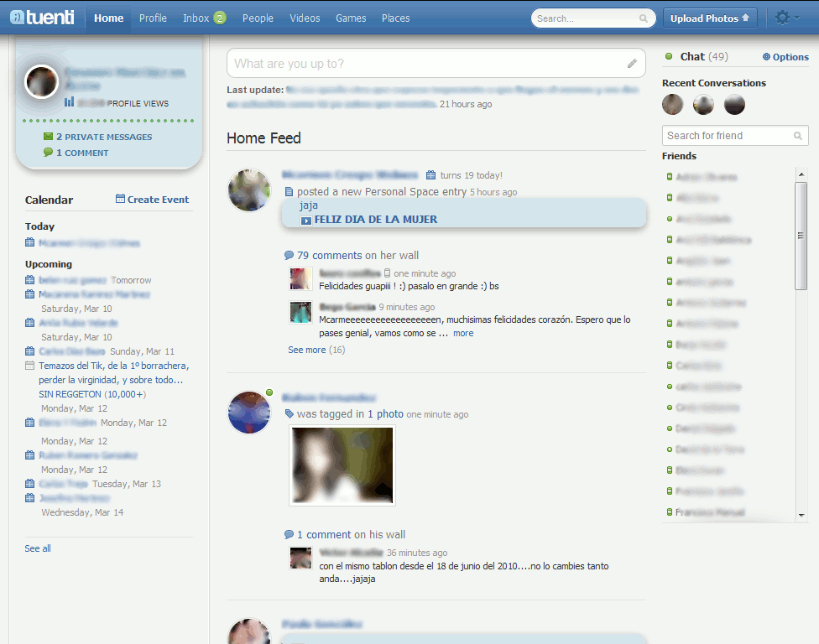
Task: Click the Tuenti logo
Action: point(42,18)
